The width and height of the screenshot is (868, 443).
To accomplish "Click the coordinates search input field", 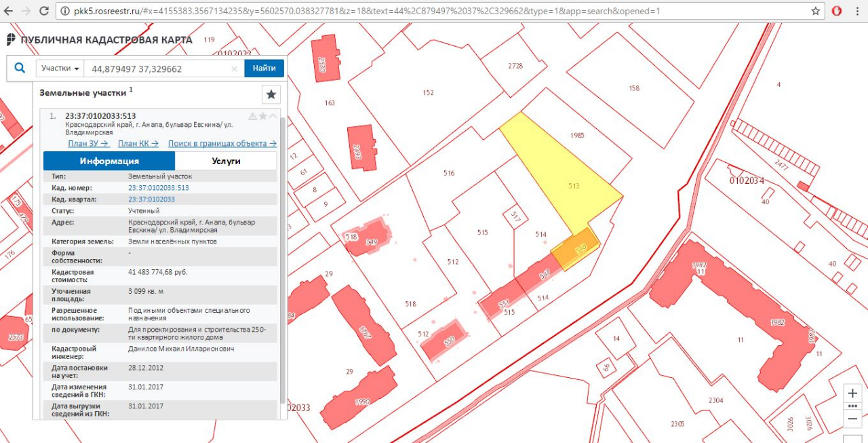I will pos(159,69).
